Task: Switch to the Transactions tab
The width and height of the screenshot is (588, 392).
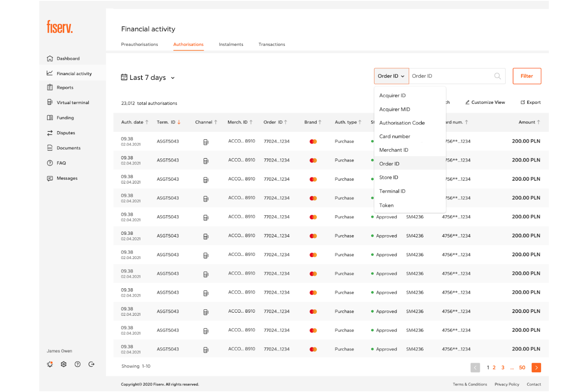Action: pos(272,44)
